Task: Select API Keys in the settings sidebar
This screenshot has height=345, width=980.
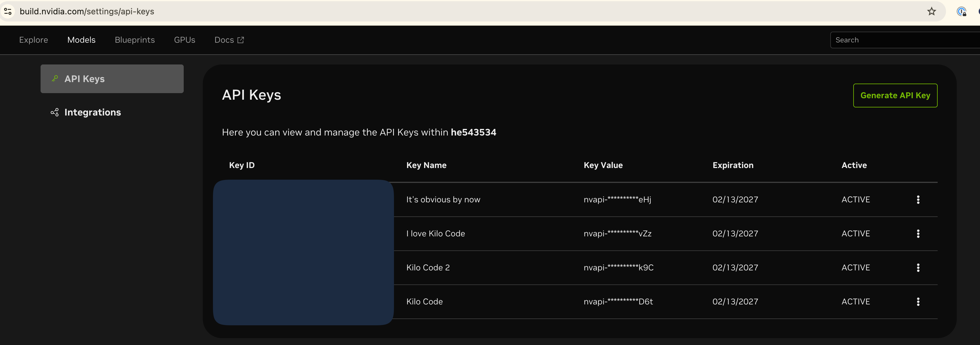Action: click(112, 79)
